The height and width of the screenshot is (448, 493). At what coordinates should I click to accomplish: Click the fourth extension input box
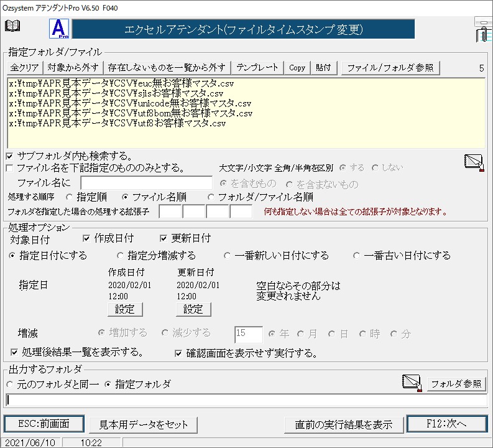pyautogui.click(x=241, y=212)
